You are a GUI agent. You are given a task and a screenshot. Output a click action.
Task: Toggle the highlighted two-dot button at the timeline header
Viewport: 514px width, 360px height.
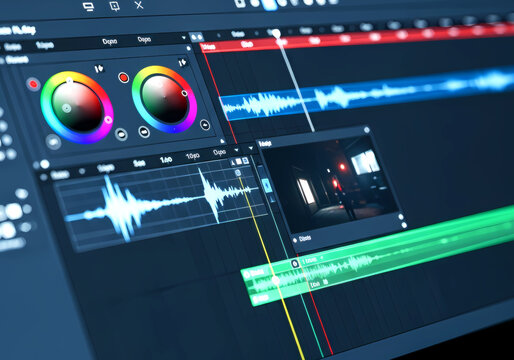(x=197, y=37)
